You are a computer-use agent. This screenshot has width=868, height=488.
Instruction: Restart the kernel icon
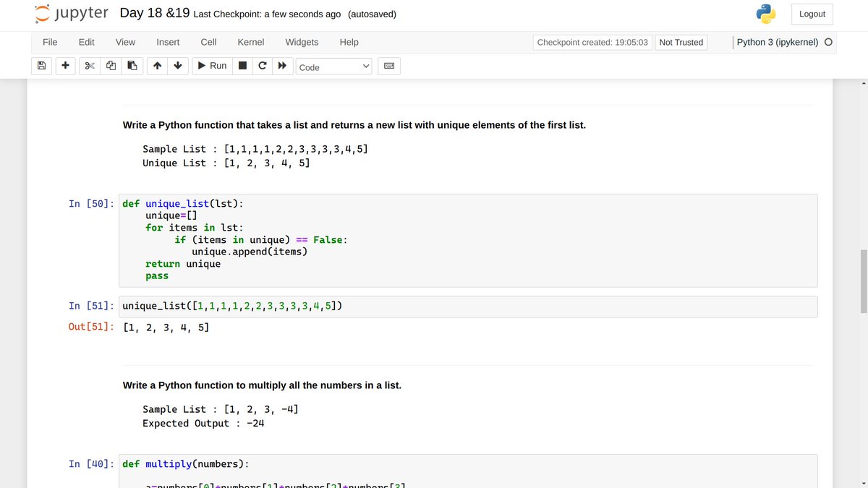[263, 66]
